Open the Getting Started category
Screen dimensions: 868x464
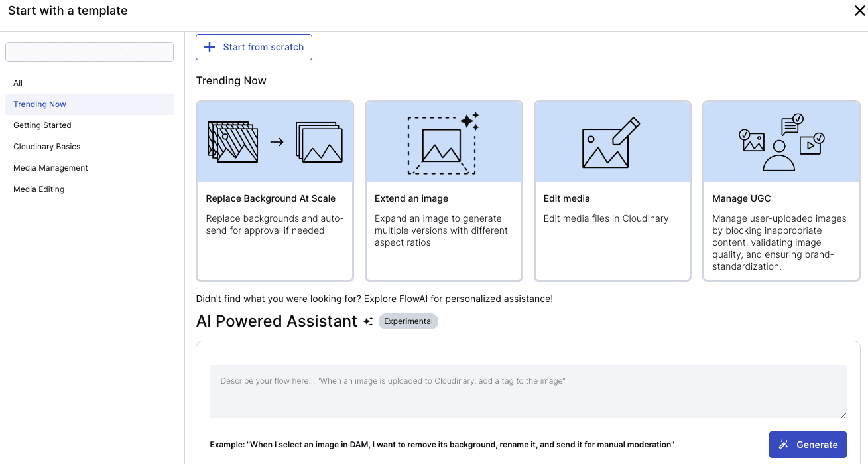point(42,125)
